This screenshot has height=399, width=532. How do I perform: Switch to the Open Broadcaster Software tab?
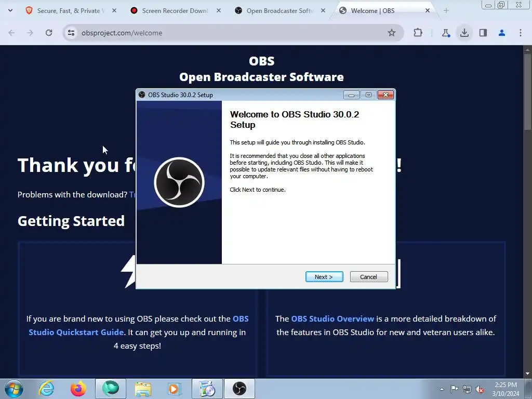coord(279,10)
